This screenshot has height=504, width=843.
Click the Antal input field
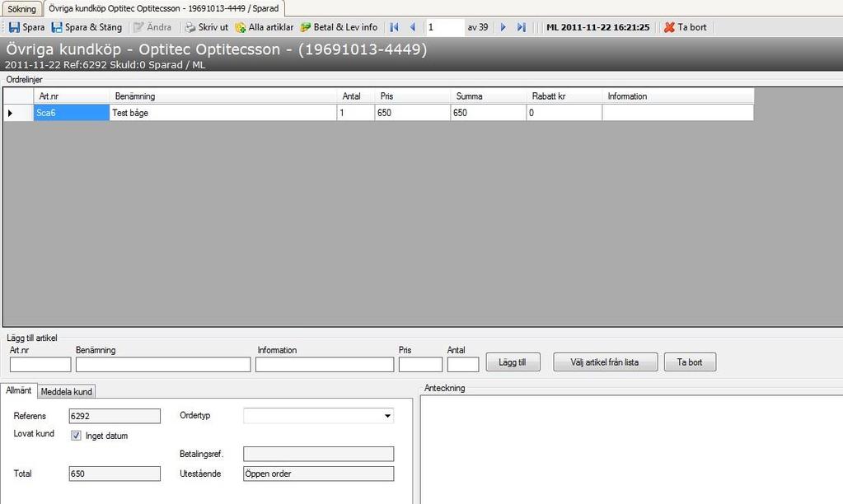pos(463,365)
